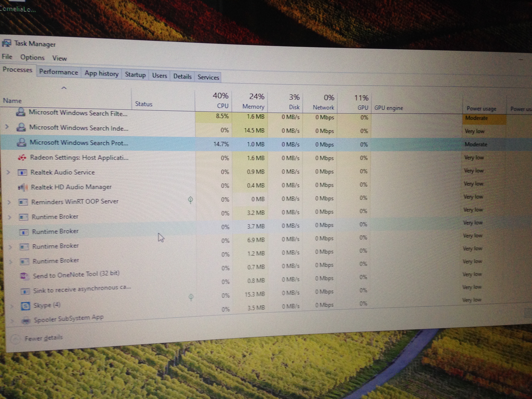Click the 15.3 MB memory value
532x399 pixels.
(x=255, y=294)
